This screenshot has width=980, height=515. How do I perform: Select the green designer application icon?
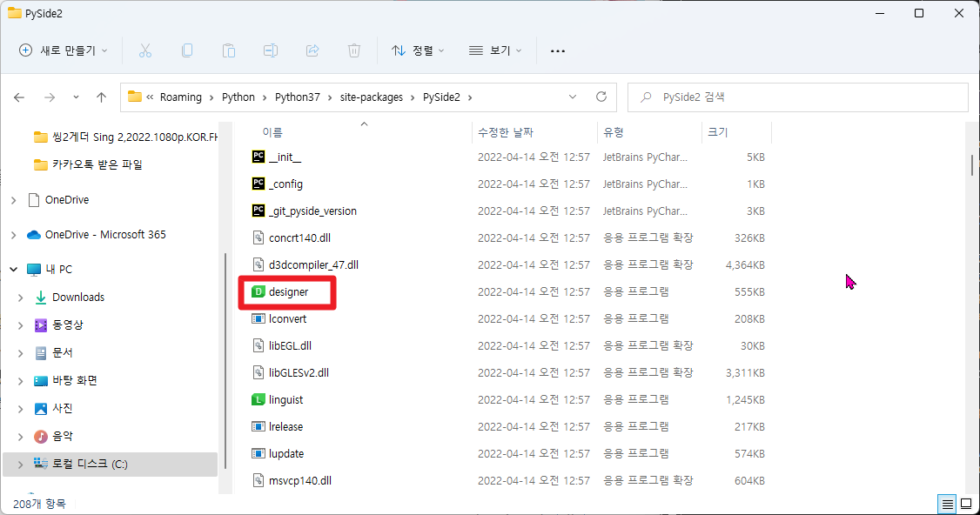click(x=258, y=292)
